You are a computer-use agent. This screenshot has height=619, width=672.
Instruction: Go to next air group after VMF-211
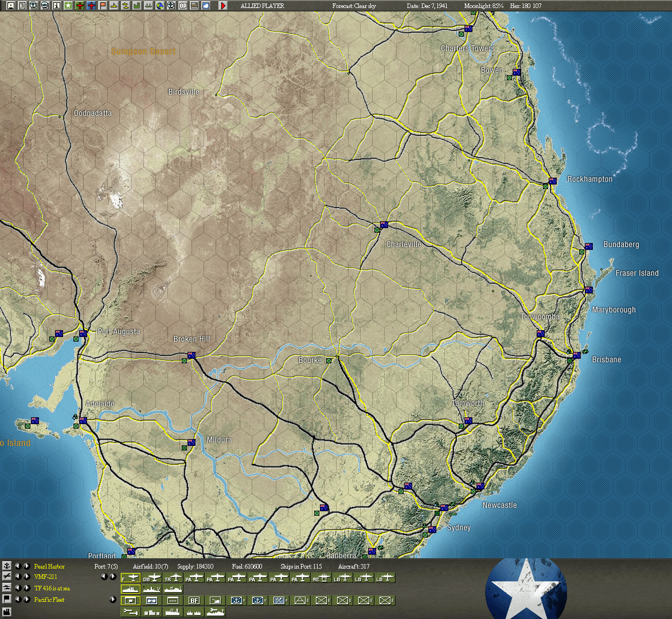pyautogui.click(x=27, y=577)
